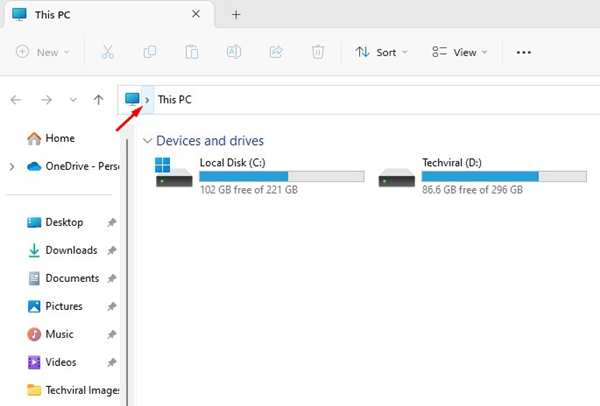Image resolution: width=600 pixels, height=406 pixels.
Task: Unpin Music using its pin icon
Action: pyautogui.click(x=112, y=334)
